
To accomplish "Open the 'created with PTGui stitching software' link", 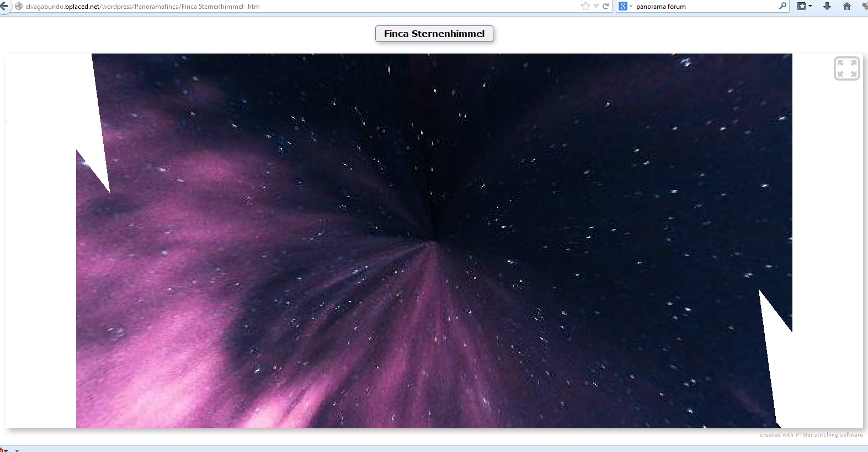I will (x=811, y=435).
